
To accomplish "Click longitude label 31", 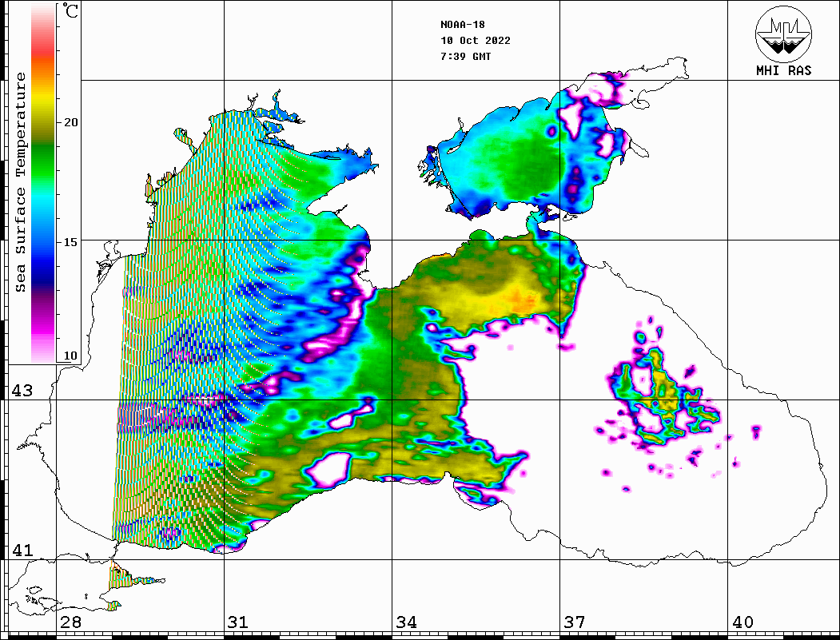I will pos(238,622).
